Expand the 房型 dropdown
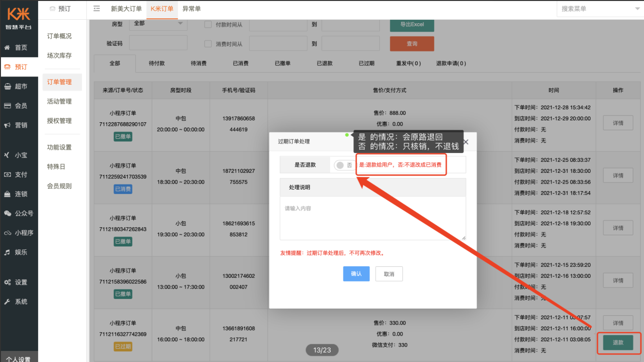 pyautogui.click(x=158, y=23)
